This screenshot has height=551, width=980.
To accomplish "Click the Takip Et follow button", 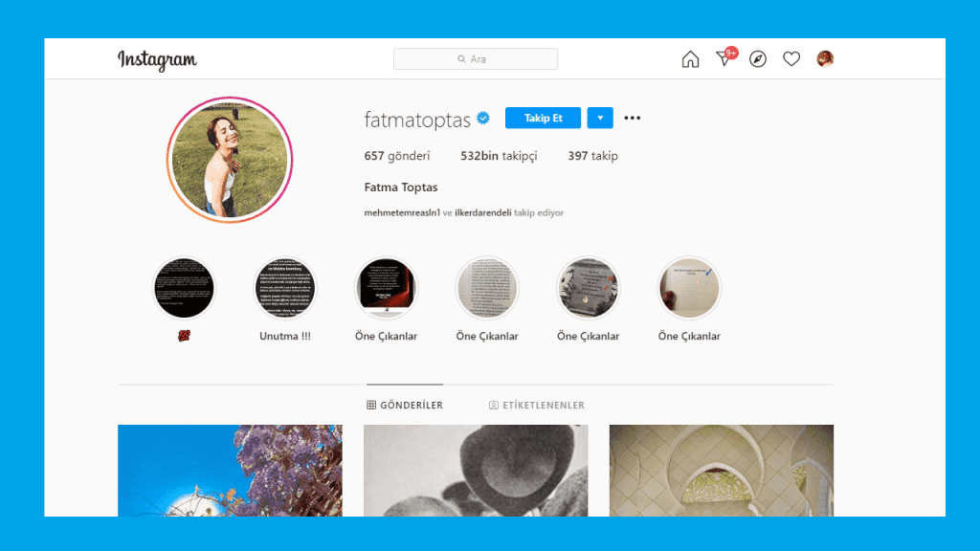I will 543,118.
